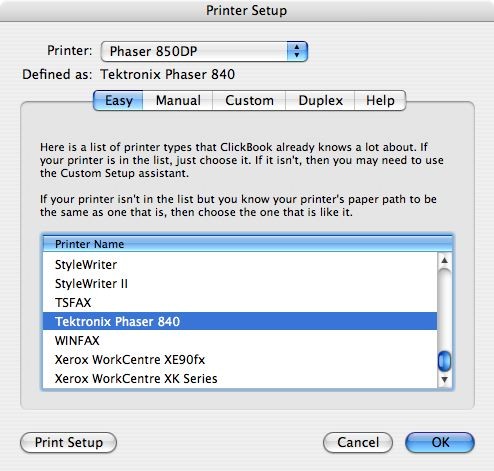Confirm the dialog with OK
Image resolution: width=494 pixels, height=471 pixels.
tap(440, 443)
